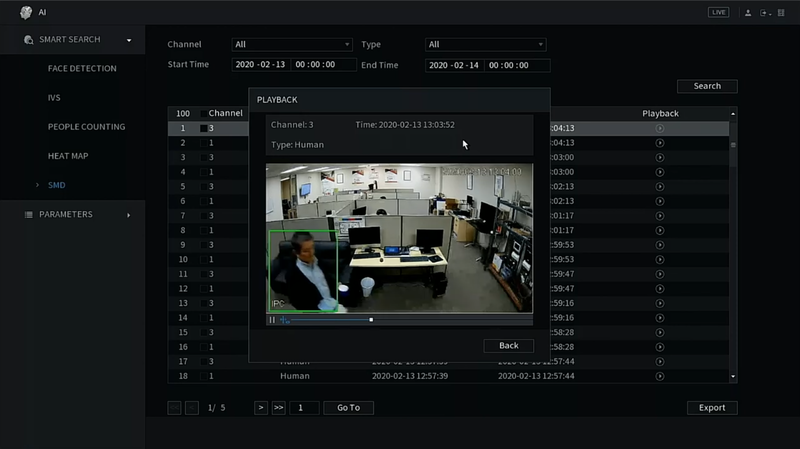Play recording in row 1

(659, 129)
